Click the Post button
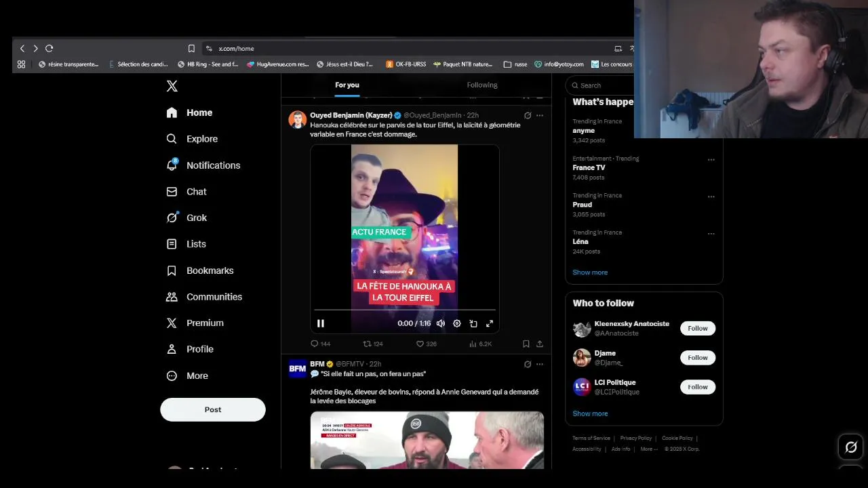Screen dimensions: 868x488 tap(213, 409)
